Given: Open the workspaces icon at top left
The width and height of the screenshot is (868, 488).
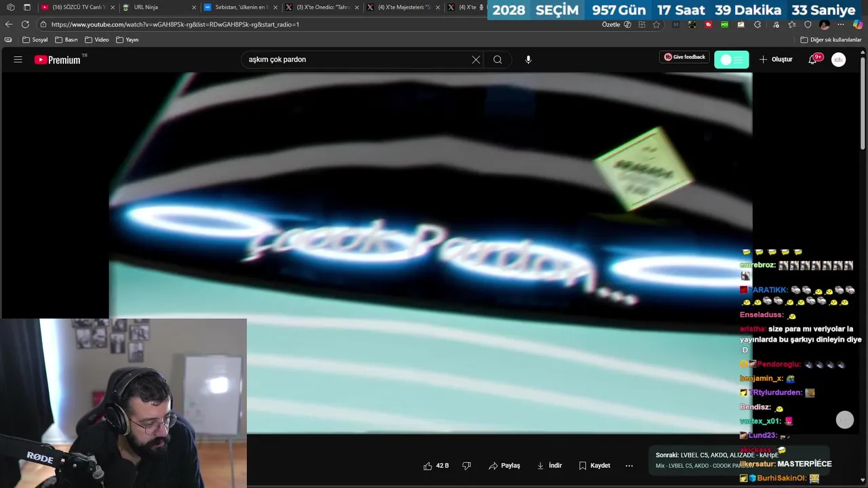Looking at the screenshot, I should (10, 7).
